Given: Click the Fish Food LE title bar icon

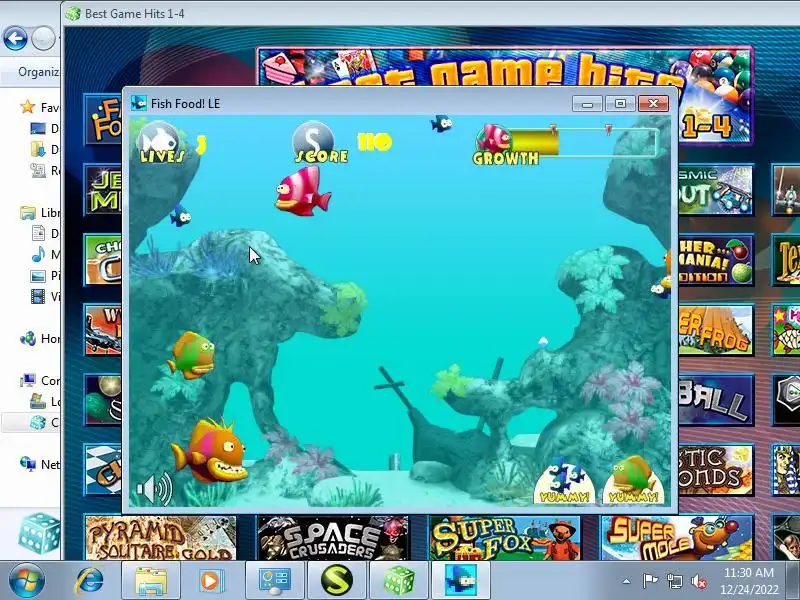Looking at the screenshot, I should 139,103.
